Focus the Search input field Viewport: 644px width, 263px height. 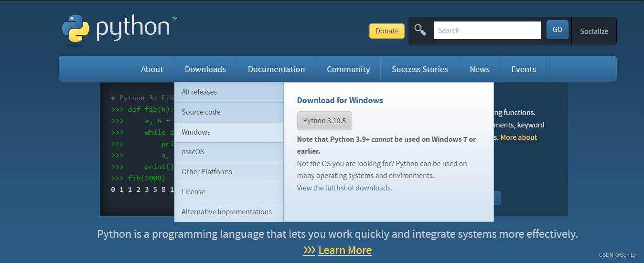[x=487, y=30]
